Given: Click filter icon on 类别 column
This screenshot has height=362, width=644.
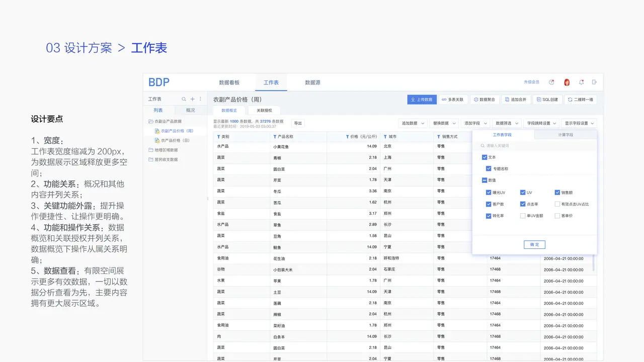Looking at the screenshot, I should point(218,137).
